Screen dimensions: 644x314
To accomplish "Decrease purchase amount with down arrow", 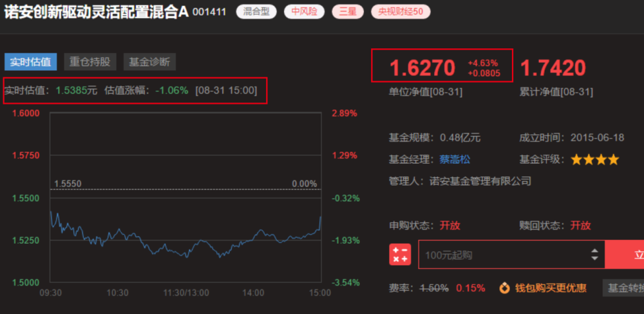I will 594,258.
